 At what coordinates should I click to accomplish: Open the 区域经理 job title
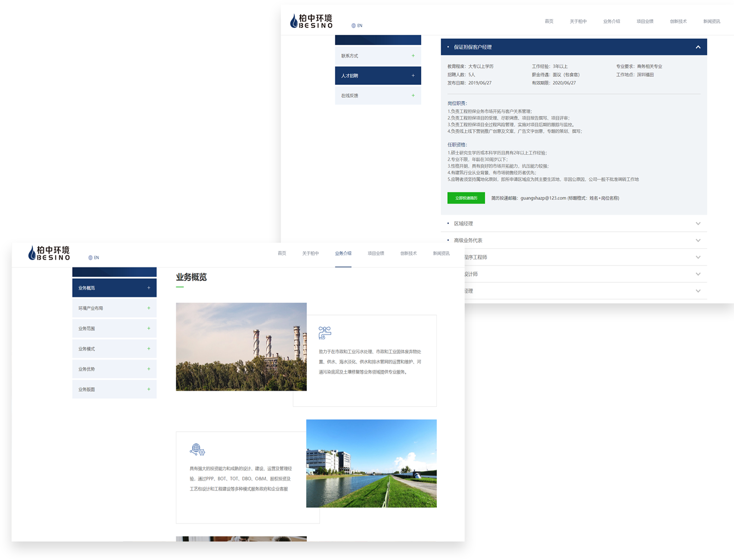coord(463,224)
